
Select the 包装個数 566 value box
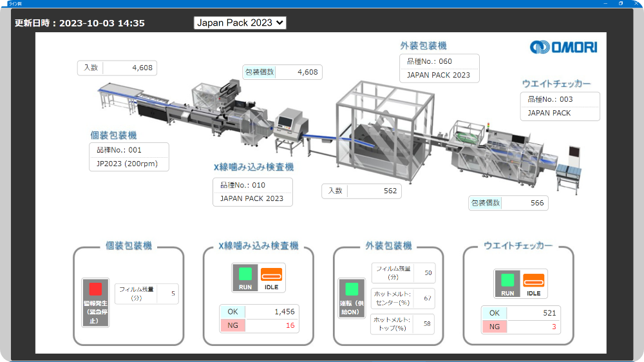(x=508, y=202)
